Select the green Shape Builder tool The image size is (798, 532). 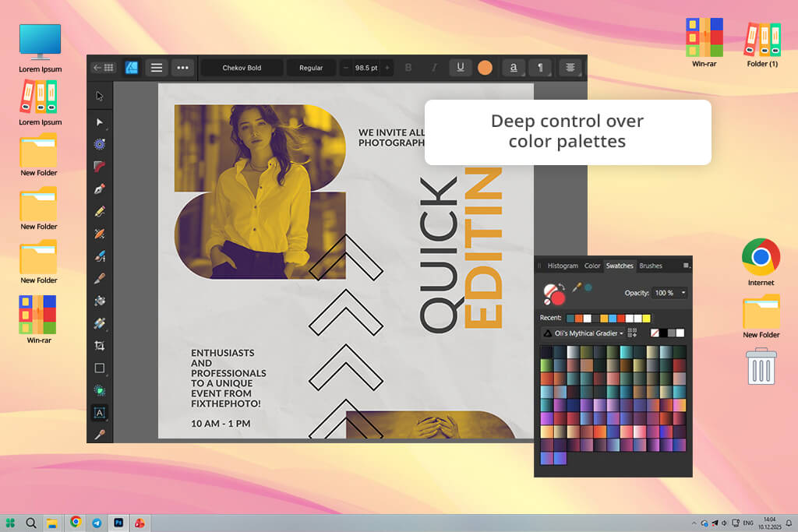pos(100,390)
